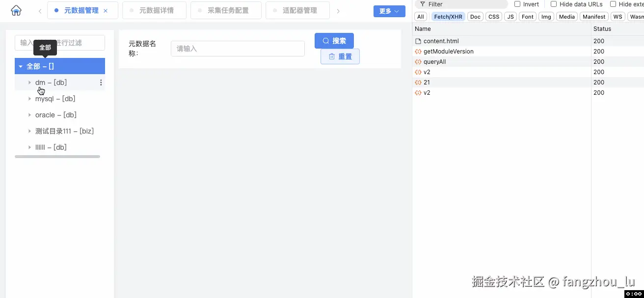Select the Img filter
Image resolution: width=644 pixels, height=298 pixels.
pyautogui.click(x=546, y=17)
